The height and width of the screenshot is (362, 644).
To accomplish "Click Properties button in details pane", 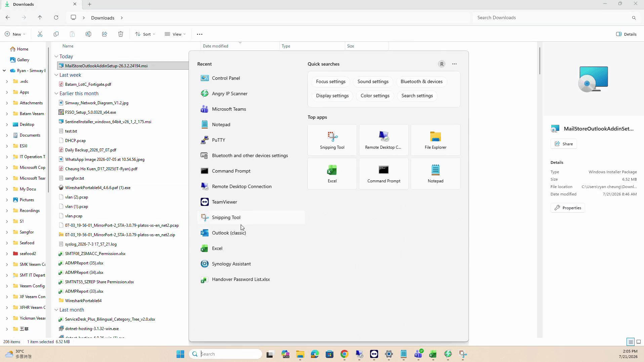I will (x=568, y=208).
